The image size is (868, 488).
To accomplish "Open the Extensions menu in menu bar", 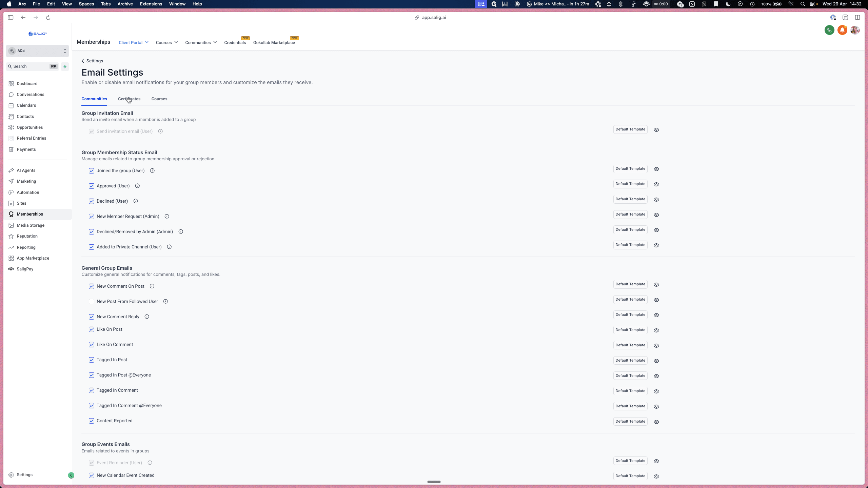I will coord(151,4).
